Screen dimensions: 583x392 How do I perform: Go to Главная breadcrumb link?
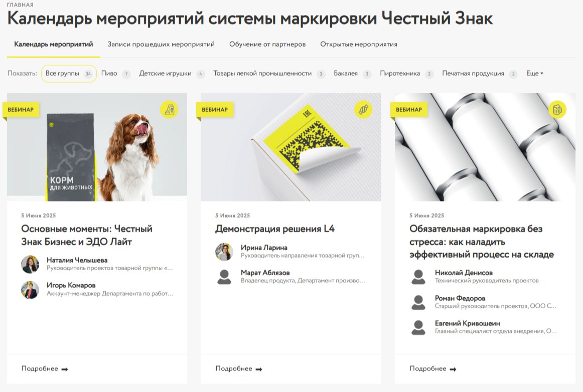(21, 5)
